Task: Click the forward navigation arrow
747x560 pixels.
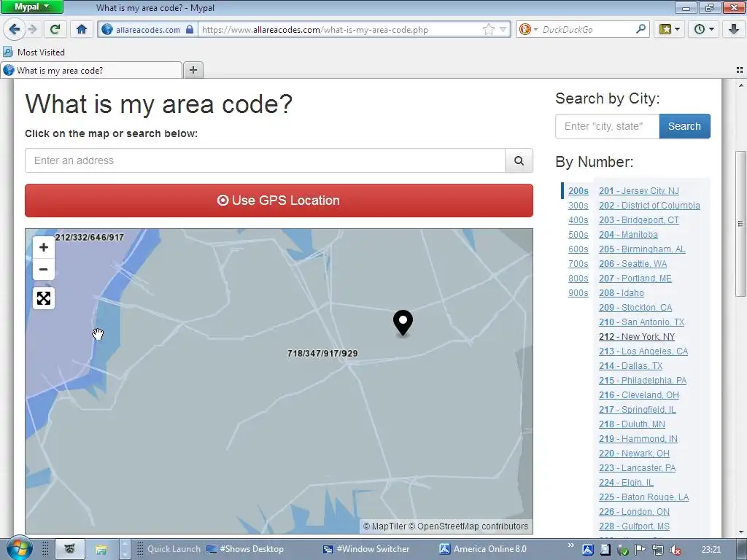Action: pos(33,29)
